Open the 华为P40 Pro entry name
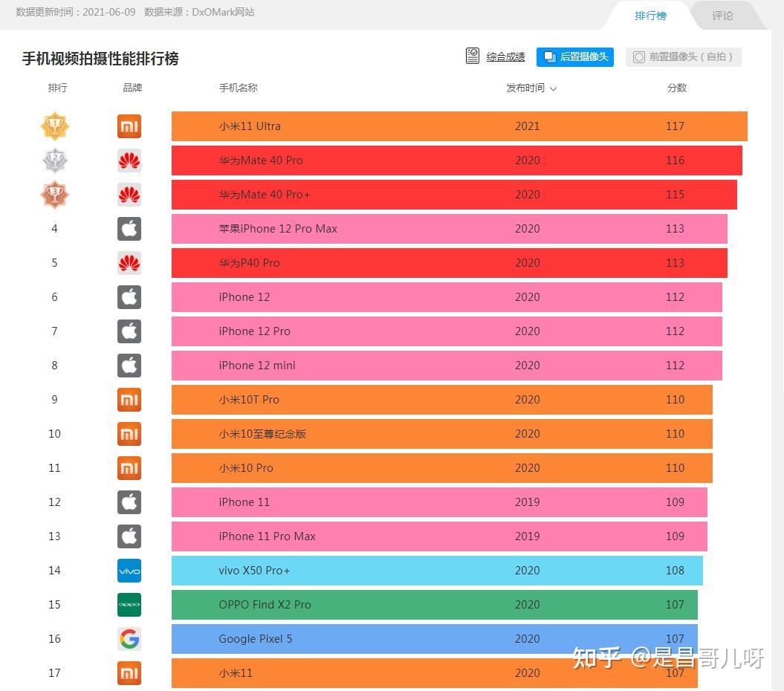The height and width of the screenshot is (691, 784). 249,263
